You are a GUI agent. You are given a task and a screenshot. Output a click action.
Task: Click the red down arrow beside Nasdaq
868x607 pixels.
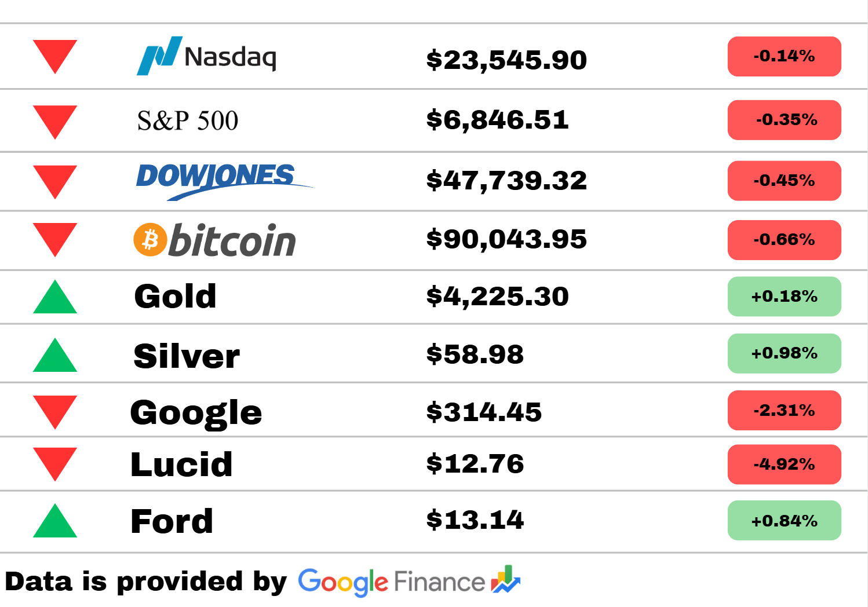click(x=55, y=57)
